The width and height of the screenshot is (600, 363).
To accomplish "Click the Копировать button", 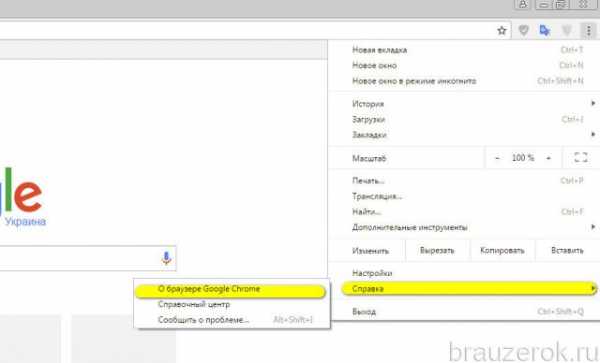I will coord(502,251).
